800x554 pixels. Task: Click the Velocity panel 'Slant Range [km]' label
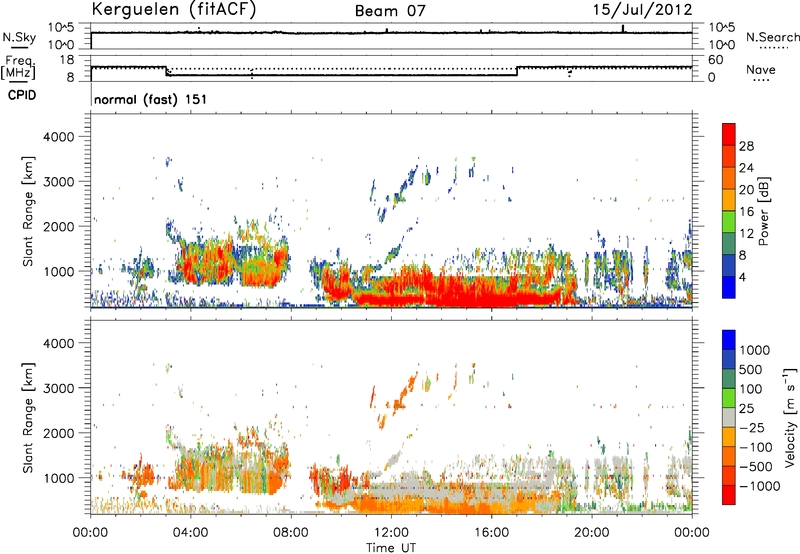pyautogui.click(x=28, y=417)
